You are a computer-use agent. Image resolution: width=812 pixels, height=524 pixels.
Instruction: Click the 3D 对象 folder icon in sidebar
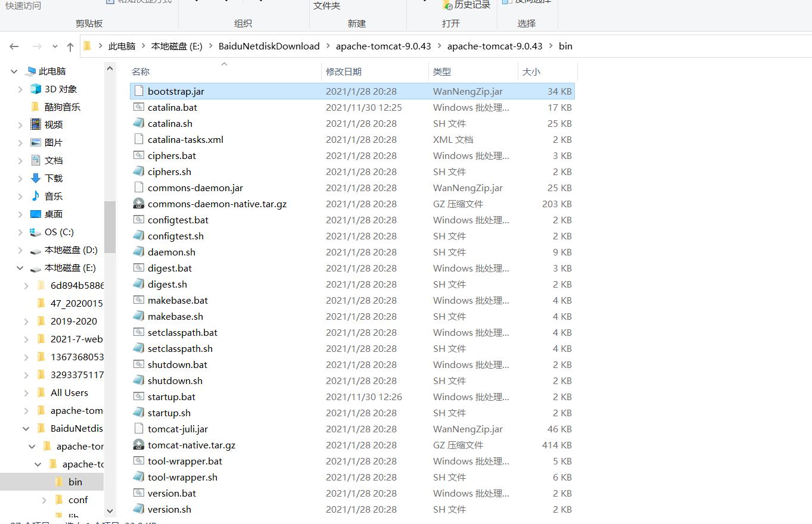point(36,89)
